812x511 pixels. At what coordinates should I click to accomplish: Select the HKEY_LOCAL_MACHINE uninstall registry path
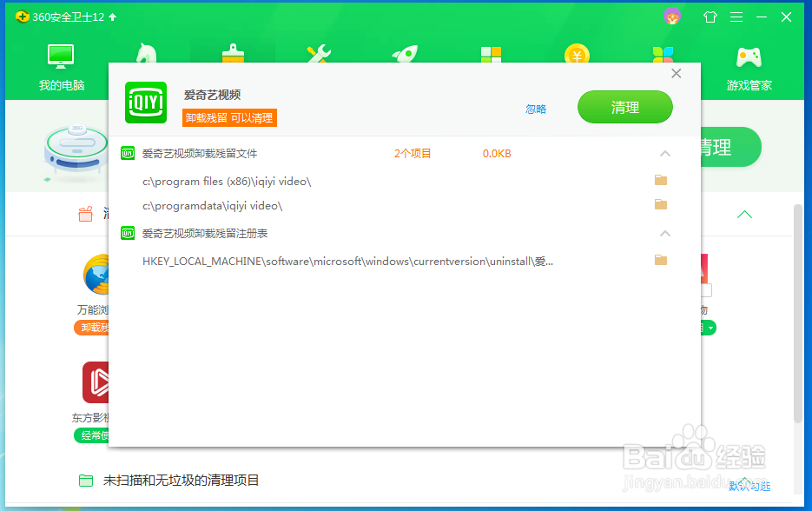(x=347, y=262)
